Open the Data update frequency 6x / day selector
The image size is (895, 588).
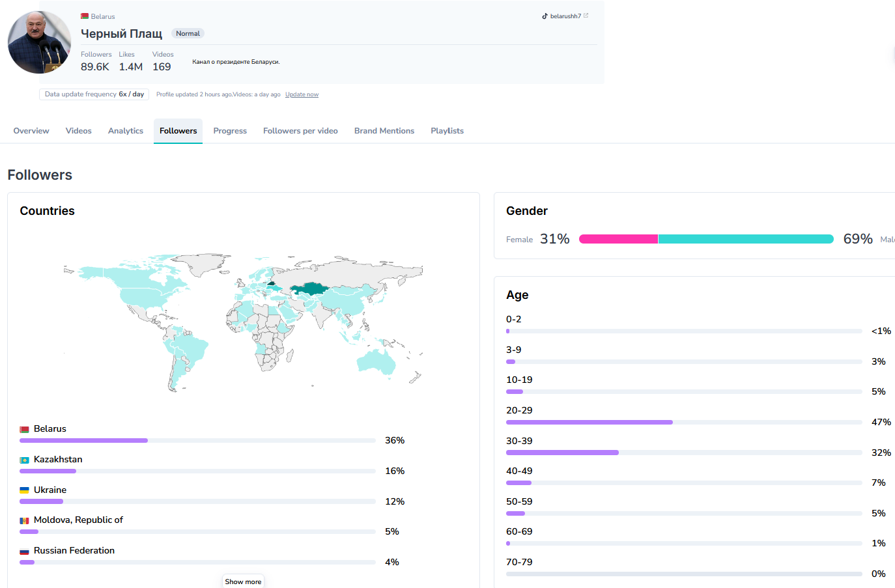click(94, 94)
